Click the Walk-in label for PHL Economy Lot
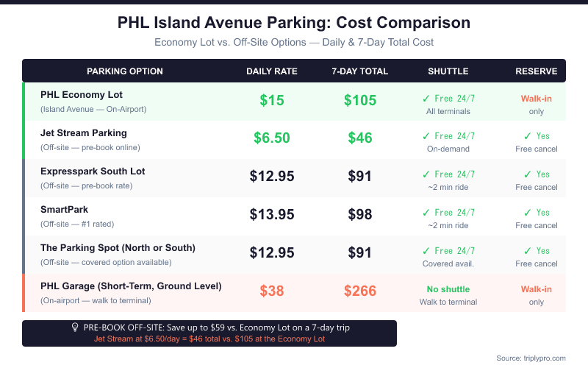 (537, 99)
